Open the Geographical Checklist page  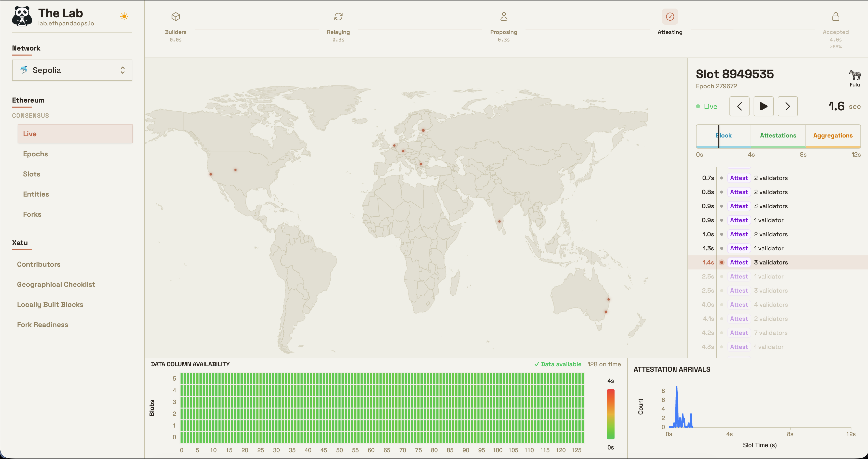click(56, 284)
